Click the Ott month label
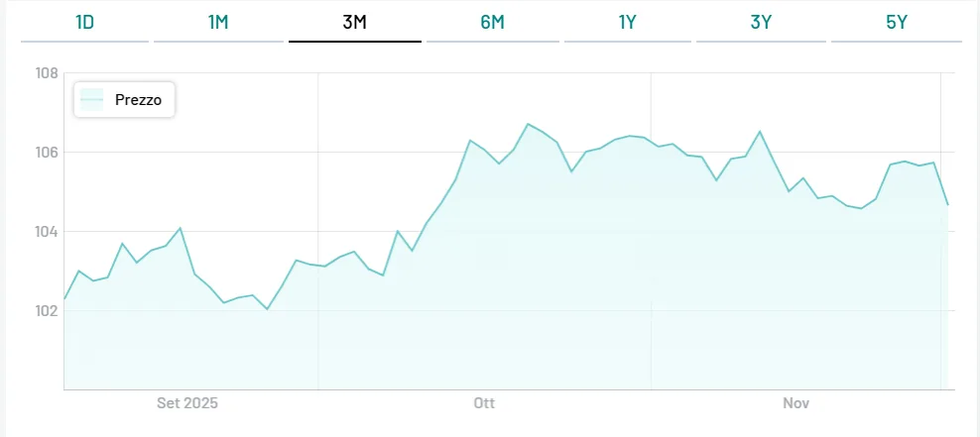 pyautogui.click(x=484, y=403)
